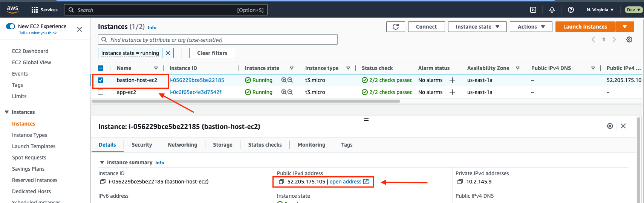
Task: Open the Monitoring tab
Action: point(311,145)
